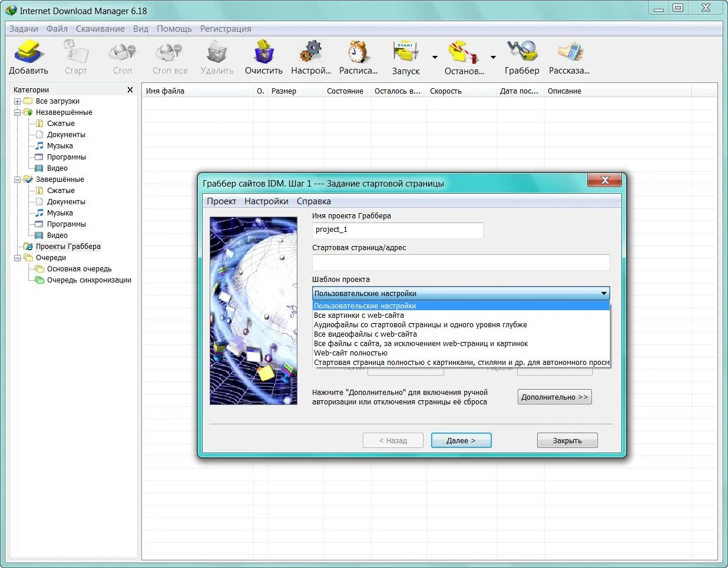
Task: Collapse the Очереди tree node
Action: click(18, 258)
